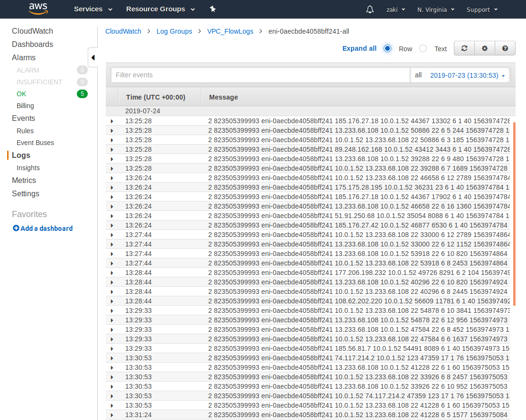This screenshot has height=420, width=526.
Task: Open Events in the sidebar
Action: pos(24,119)
